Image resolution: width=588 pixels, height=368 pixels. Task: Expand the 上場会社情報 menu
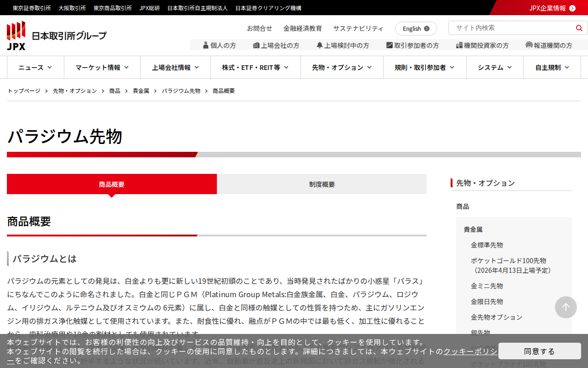[175, 67]
